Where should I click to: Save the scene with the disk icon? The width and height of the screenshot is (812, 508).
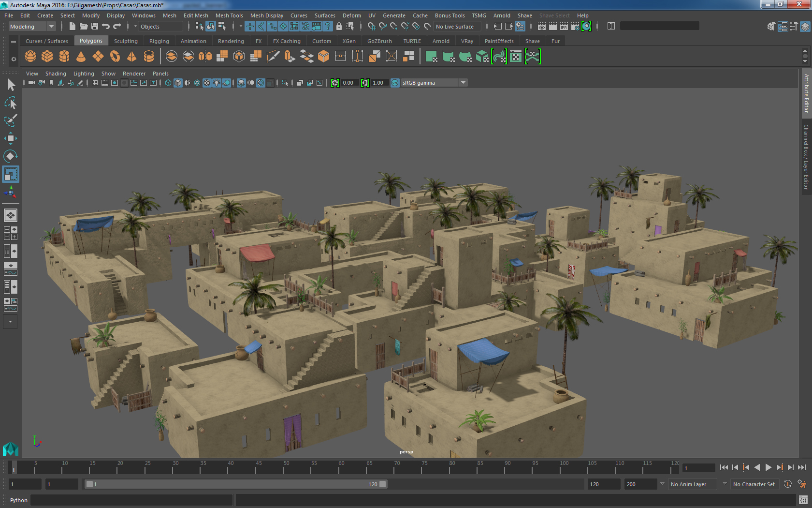pyautogui.click(x=95, y=27)
